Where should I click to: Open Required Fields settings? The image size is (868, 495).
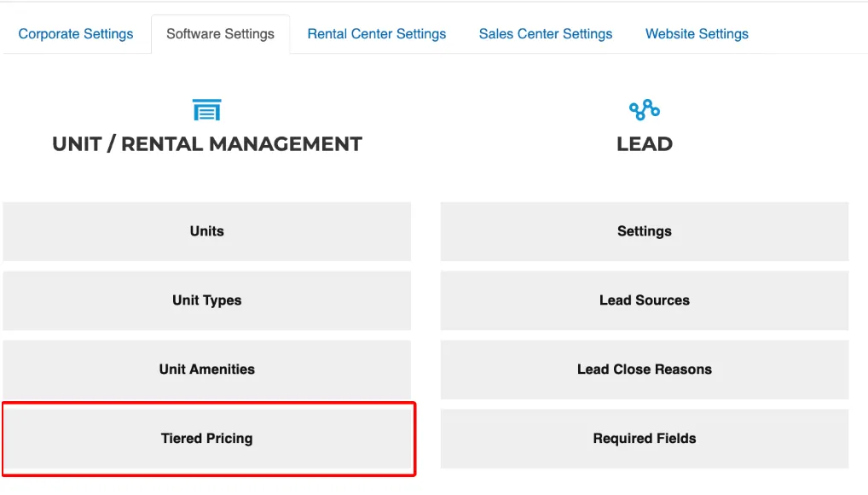tap(645, 439)
